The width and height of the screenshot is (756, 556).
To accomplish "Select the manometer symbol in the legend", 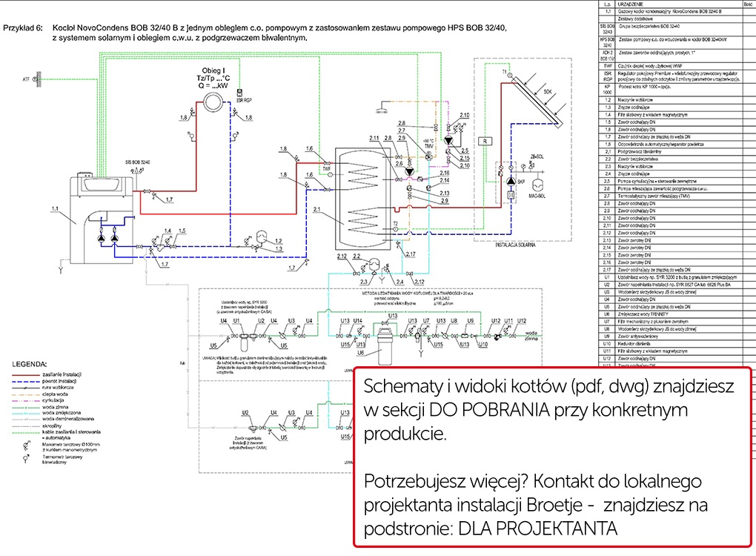I will pyautogui.click(x=26, y=446).
